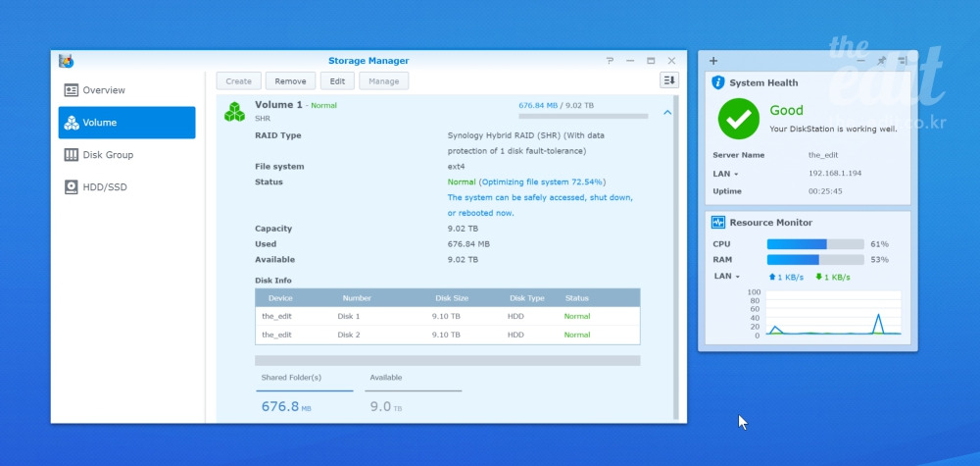Add a widget with the plus icon
980x466 pixels.
[x=713, y=61]
